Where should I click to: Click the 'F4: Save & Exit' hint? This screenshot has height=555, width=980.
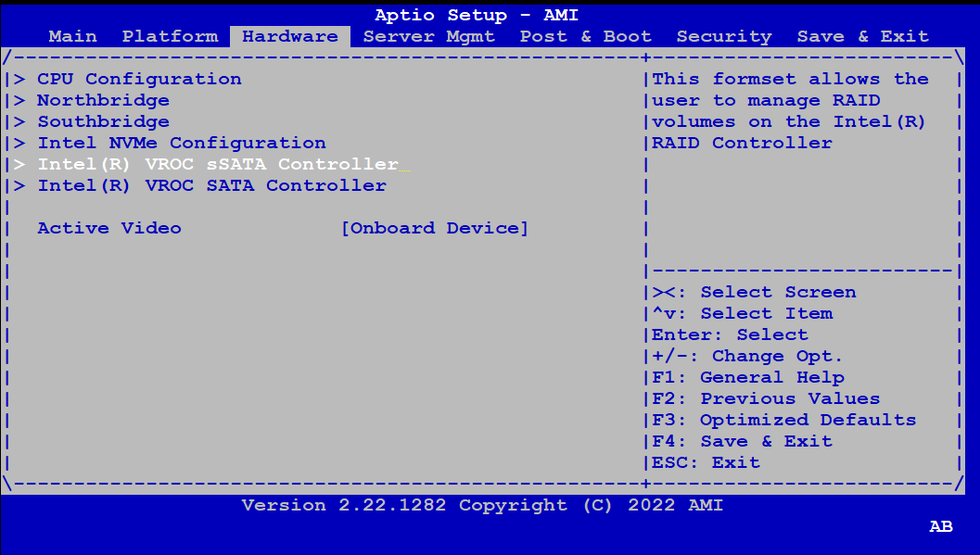[742, 441]
